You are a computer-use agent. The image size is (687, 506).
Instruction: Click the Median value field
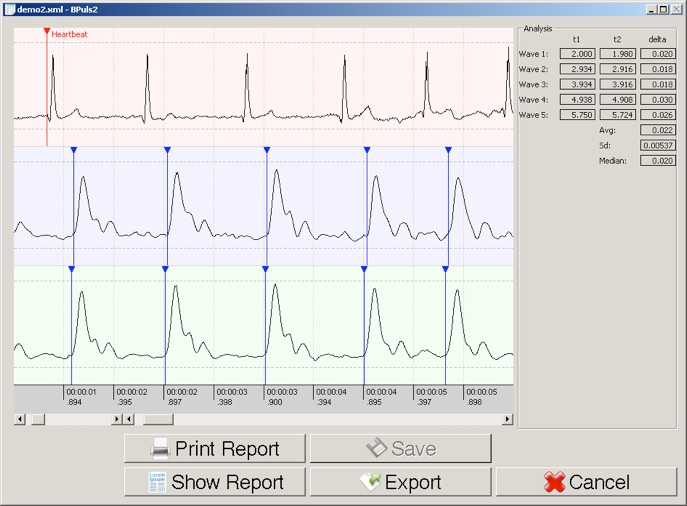pyautogui.click(x=657, y=160)
